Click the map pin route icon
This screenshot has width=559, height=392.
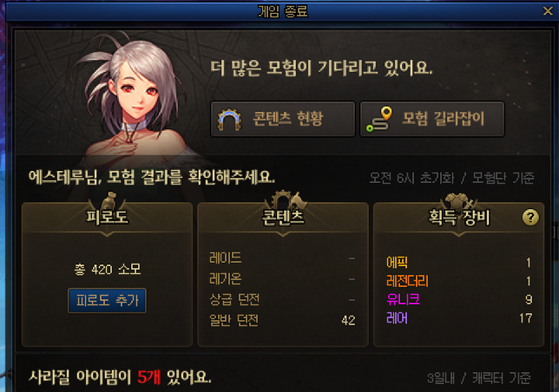(x=379, y=120)
